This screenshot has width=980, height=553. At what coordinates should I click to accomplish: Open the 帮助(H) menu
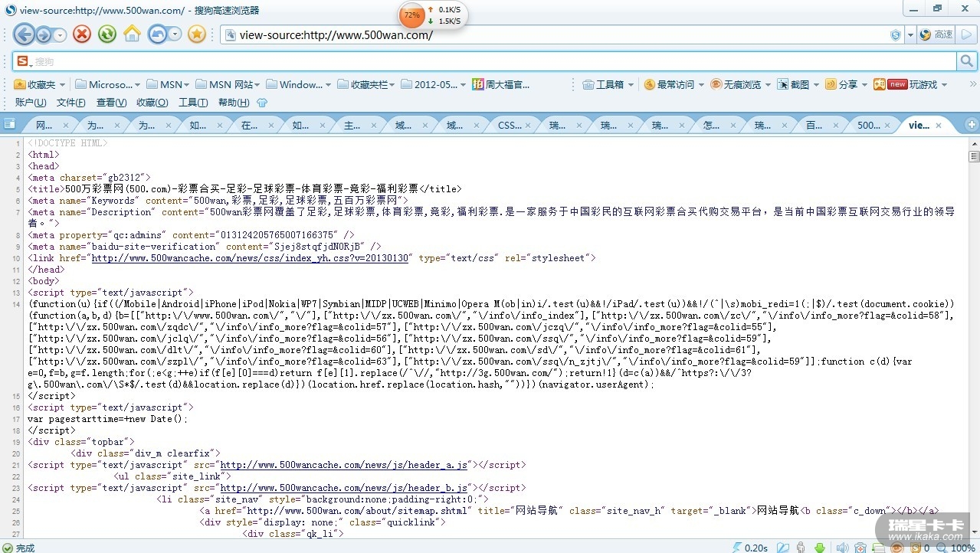click(234, 103)
